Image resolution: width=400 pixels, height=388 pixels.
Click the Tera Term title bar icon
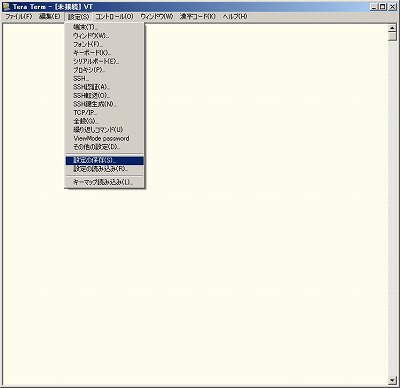point(6,7)
